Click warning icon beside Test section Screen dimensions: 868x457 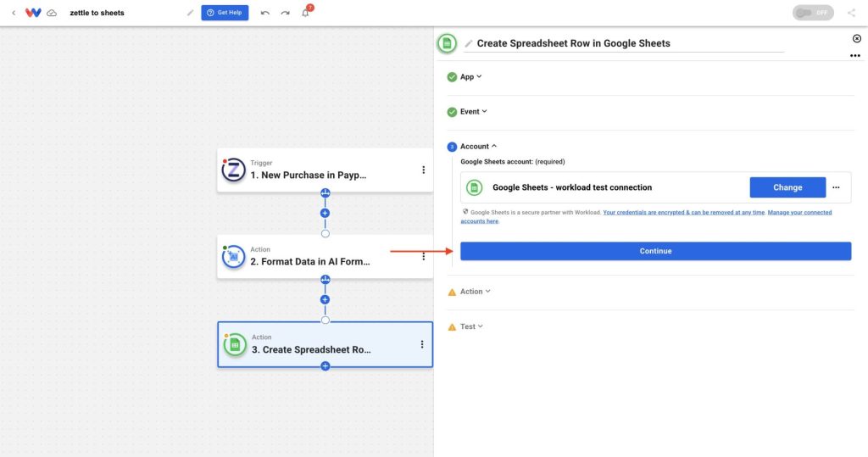(x=452, y=326)
